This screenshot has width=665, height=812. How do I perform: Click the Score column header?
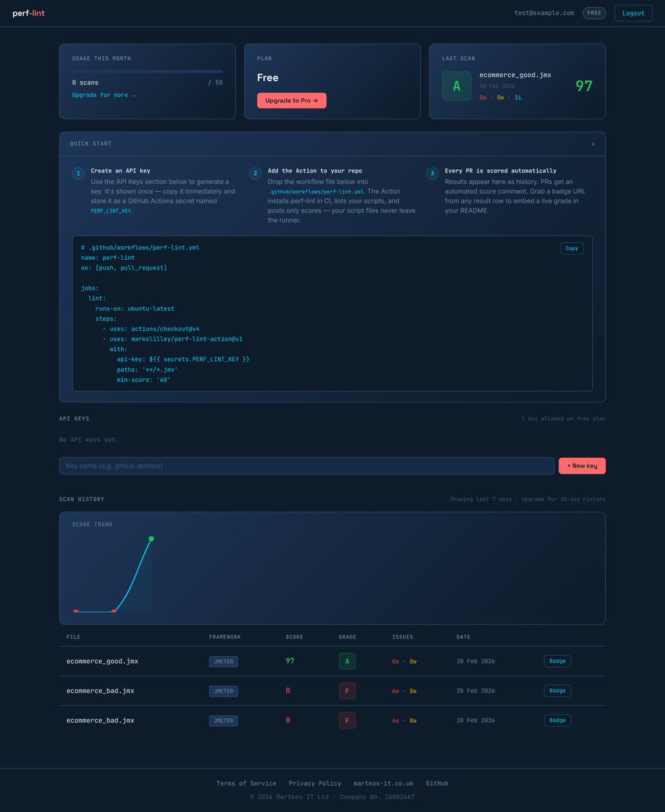click(x=294, y=637)
